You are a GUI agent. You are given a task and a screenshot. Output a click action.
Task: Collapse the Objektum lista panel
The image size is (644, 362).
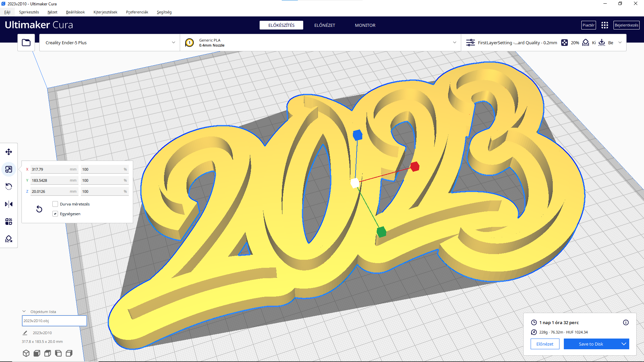[x=23, y=311]
